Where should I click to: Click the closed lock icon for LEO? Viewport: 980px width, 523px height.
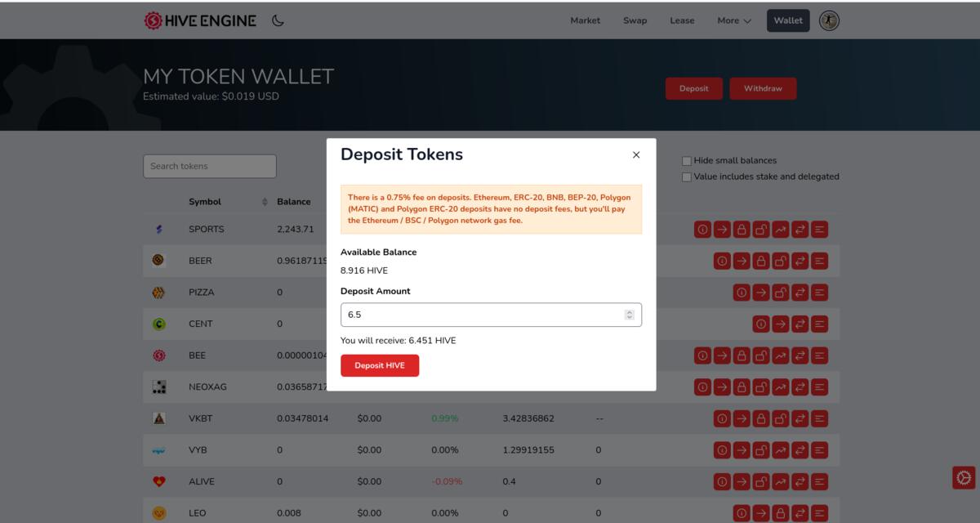[x=781, y=514]
